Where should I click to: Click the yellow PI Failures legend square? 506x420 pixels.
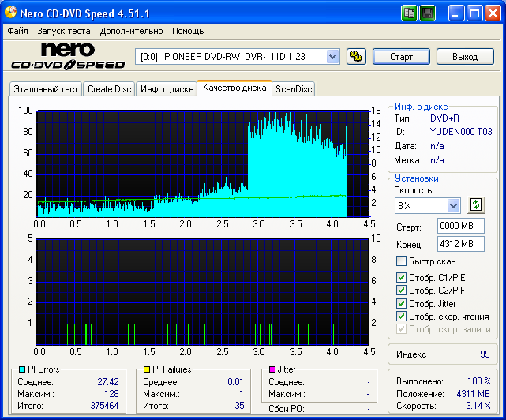tap(147, 369)
